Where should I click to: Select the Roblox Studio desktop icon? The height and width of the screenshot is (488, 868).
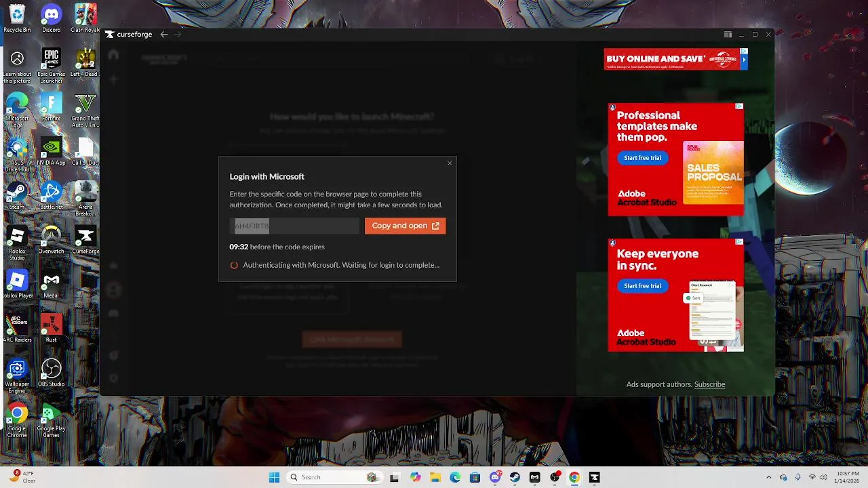click(17, 243)
